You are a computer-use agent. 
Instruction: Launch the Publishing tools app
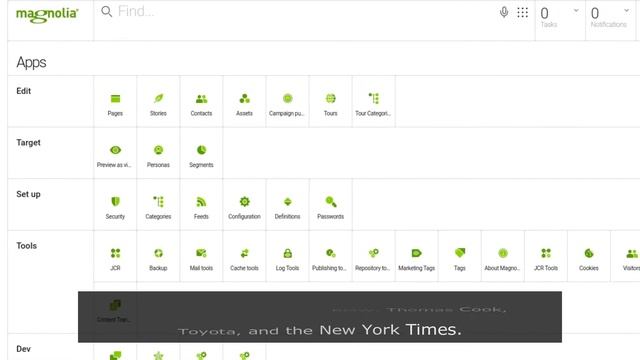point(331,256)
